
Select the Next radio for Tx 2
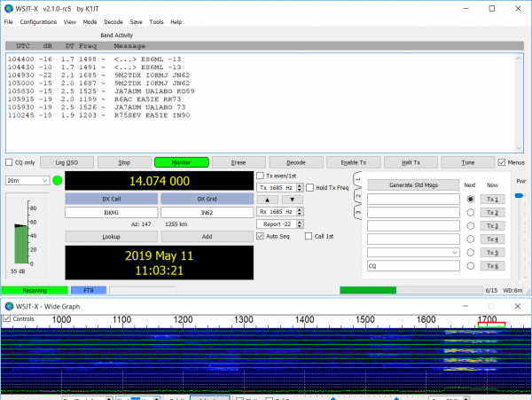click(470, 213)
